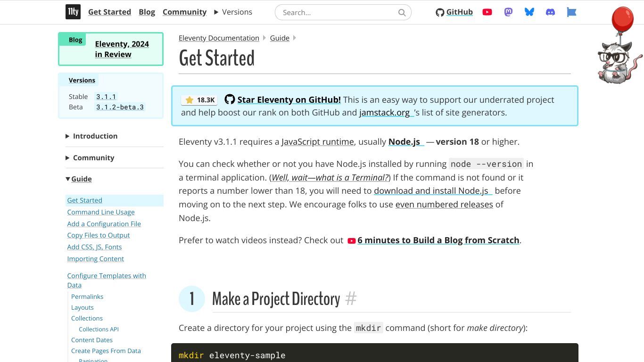Expand the Versions dropdown in header
Image resolution: width=644 pixels, height=362 pixels.
[233, 12]
